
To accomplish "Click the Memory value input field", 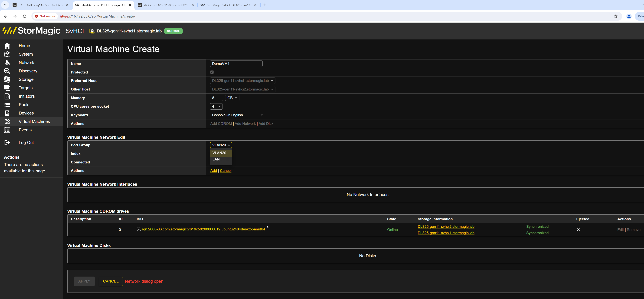I will [216, 98].
